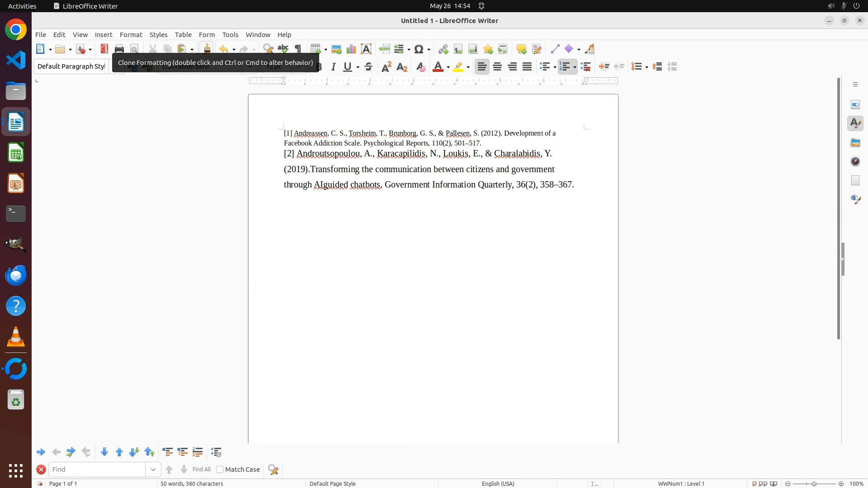Click the Find All button
Image resolution: width=868 pixels, height=488 pixels.
(x=202, y=469)
